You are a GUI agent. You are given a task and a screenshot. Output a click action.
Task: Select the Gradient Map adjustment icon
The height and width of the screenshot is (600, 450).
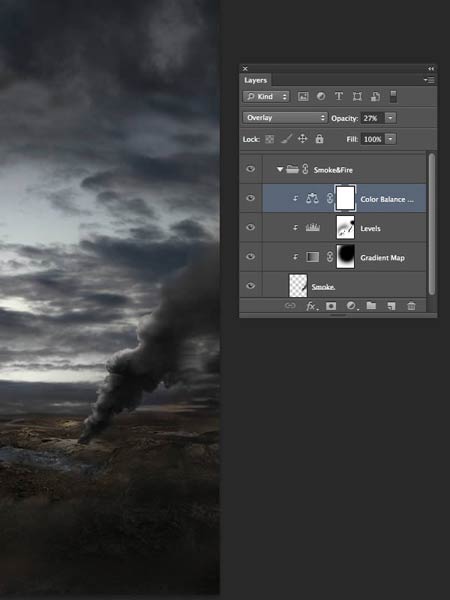pos(313,257)
